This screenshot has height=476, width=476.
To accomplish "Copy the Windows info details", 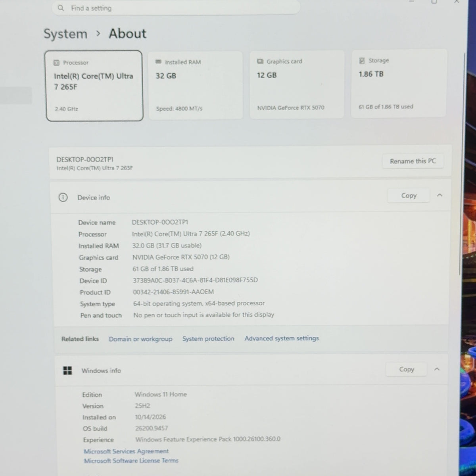I will (406, 369).
